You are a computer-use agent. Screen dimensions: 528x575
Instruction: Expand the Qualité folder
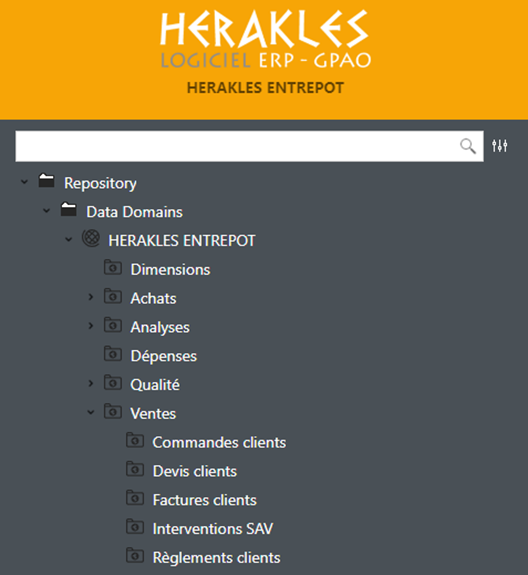(91, 384)
